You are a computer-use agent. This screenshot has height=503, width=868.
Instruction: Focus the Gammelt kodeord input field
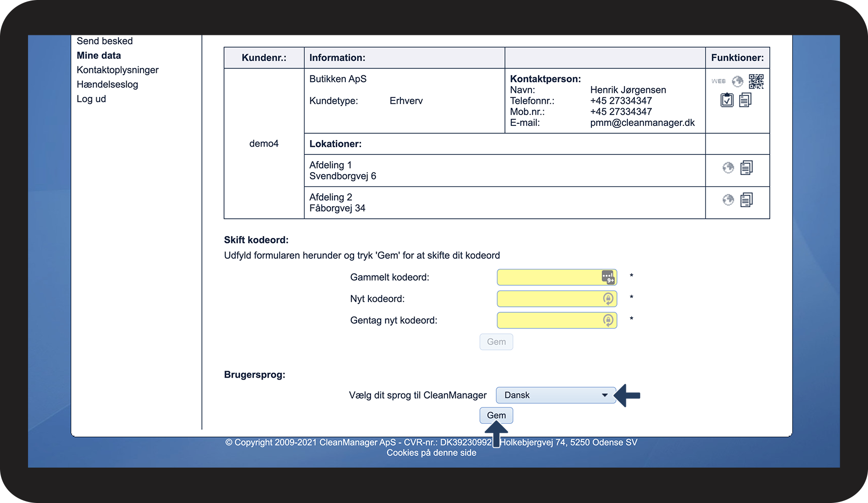[557, 277]
